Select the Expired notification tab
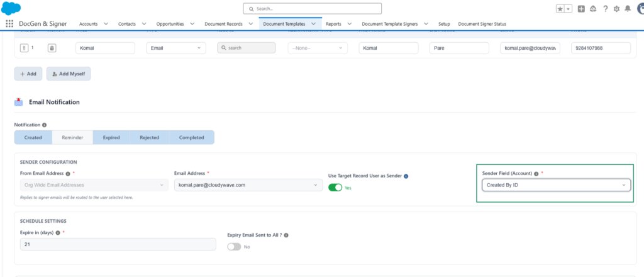This screenshot has width=644, height=277. tap(111, 138)
